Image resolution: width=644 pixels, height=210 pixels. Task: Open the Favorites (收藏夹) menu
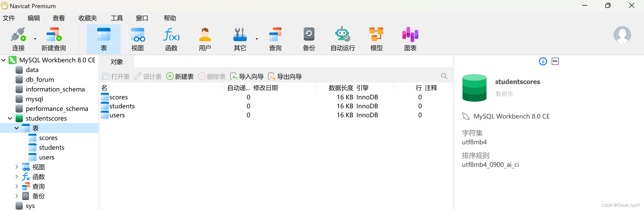click(88, 18)
